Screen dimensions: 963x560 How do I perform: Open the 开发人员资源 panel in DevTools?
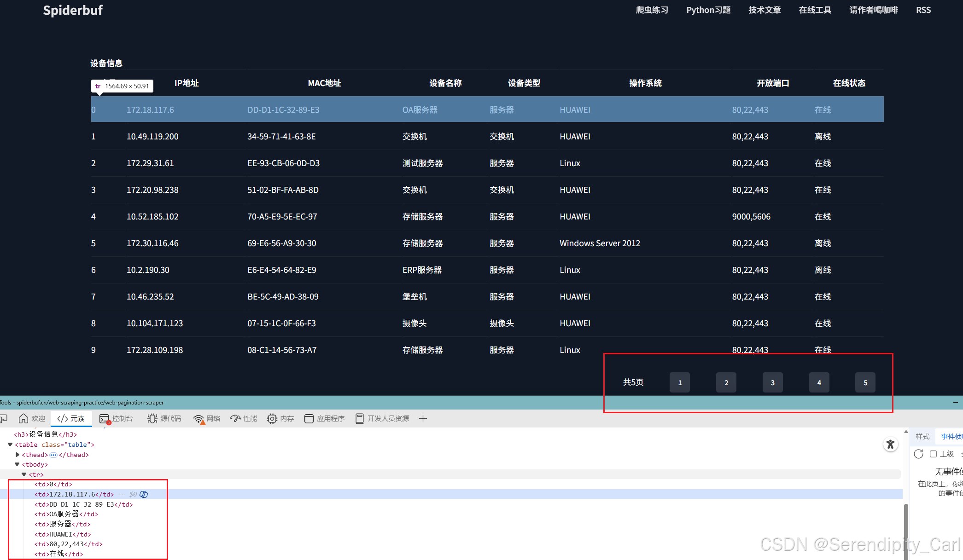[x=382, y=418]
